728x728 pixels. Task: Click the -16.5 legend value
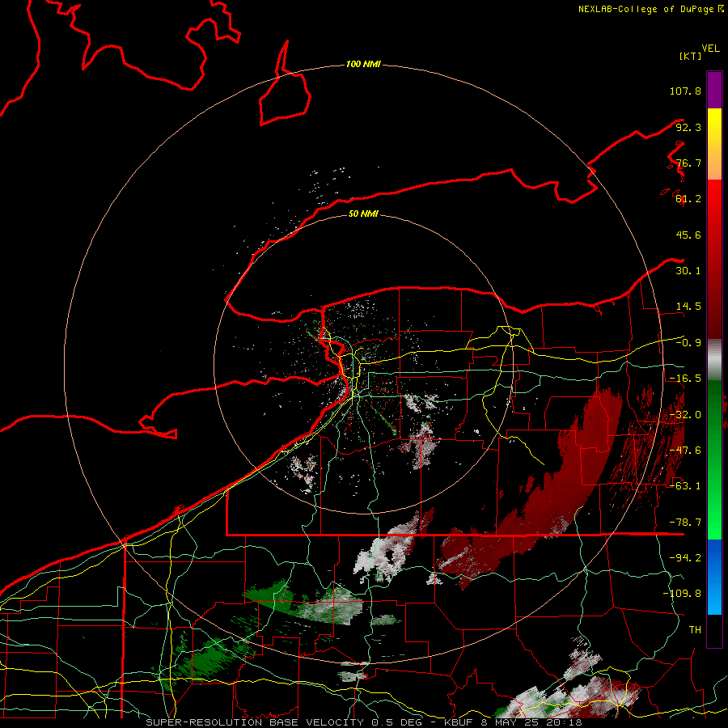point(685,379)
